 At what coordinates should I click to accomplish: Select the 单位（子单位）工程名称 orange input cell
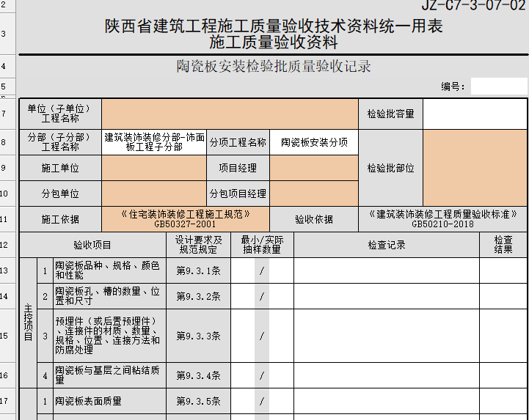click(230, 114)
